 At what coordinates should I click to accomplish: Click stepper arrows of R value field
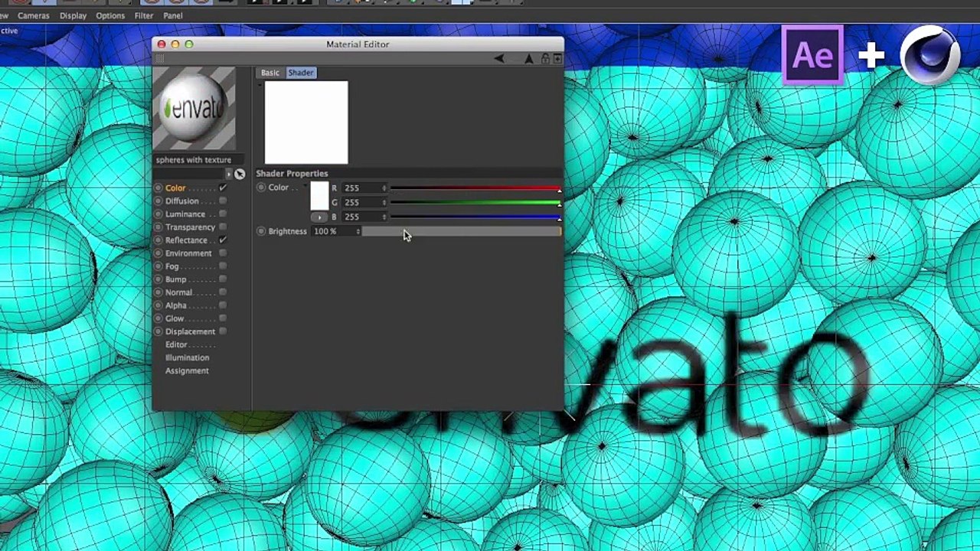[384, 187]
